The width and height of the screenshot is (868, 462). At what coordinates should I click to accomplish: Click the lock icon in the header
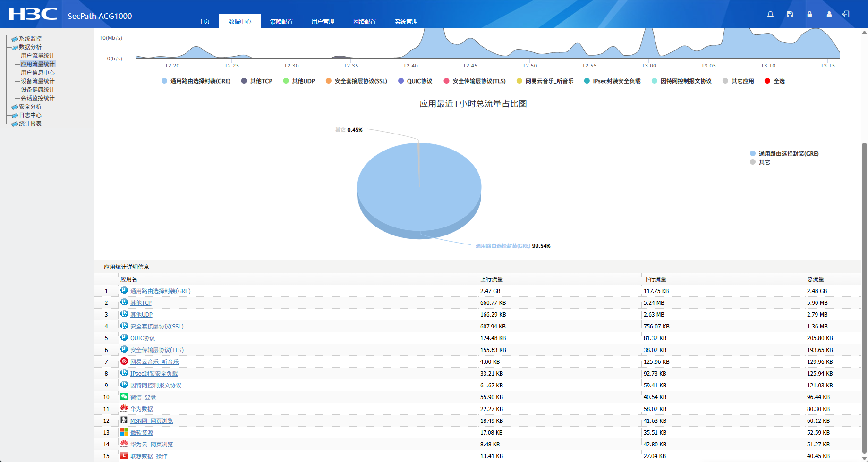[809, 14]
